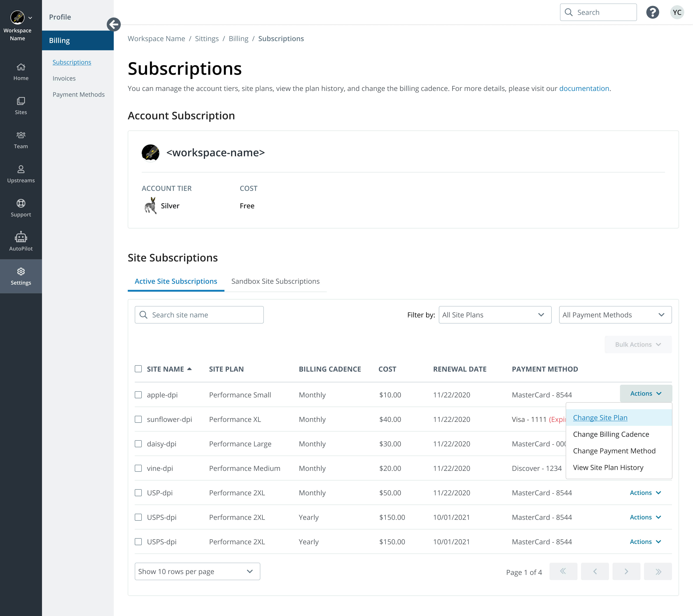The image size is (693, 616).
Task: Expand the All Site Plans filter
Action: pos(495,315)
